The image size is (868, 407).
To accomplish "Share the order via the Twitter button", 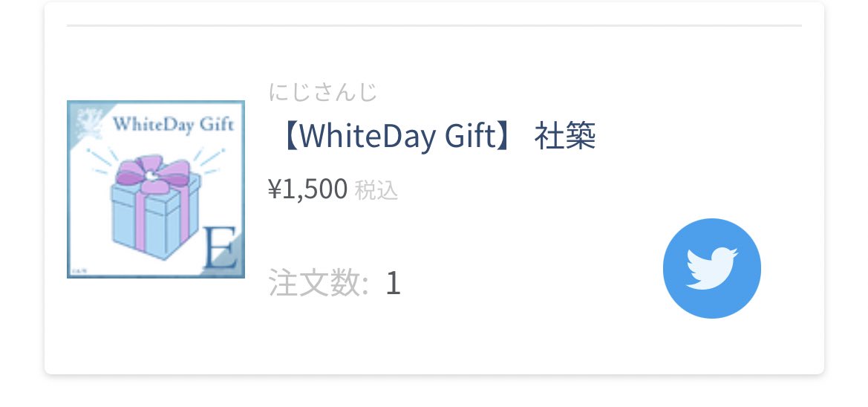I will point(711,269).
